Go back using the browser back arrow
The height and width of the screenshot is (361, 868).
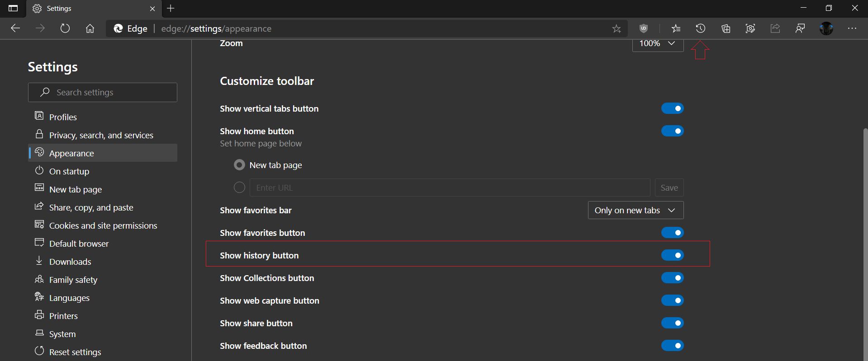click(15, 28)
